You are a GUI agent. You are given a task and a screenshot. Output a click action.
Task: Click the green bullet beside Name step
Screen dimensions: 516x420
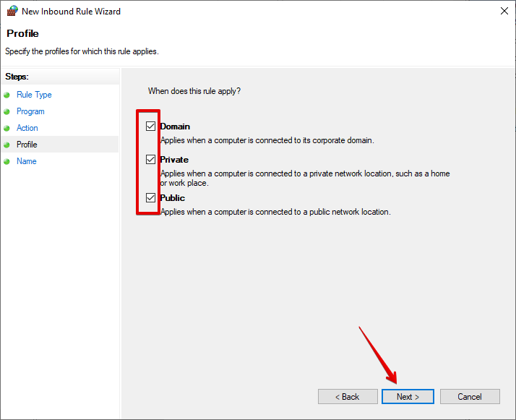(x=7, y=161)
